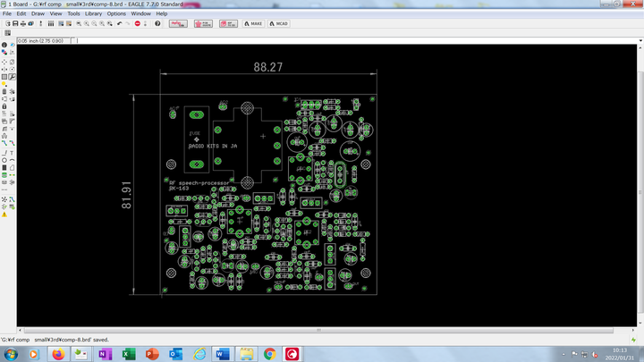Click the Lock tool padlock icon

pos(4,106)
